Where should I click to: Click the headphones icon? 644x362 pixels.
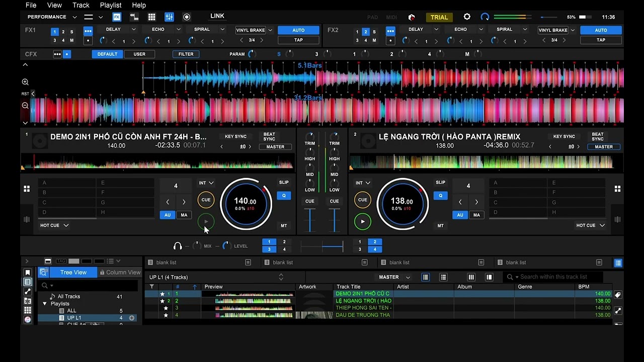click(178, 246)
